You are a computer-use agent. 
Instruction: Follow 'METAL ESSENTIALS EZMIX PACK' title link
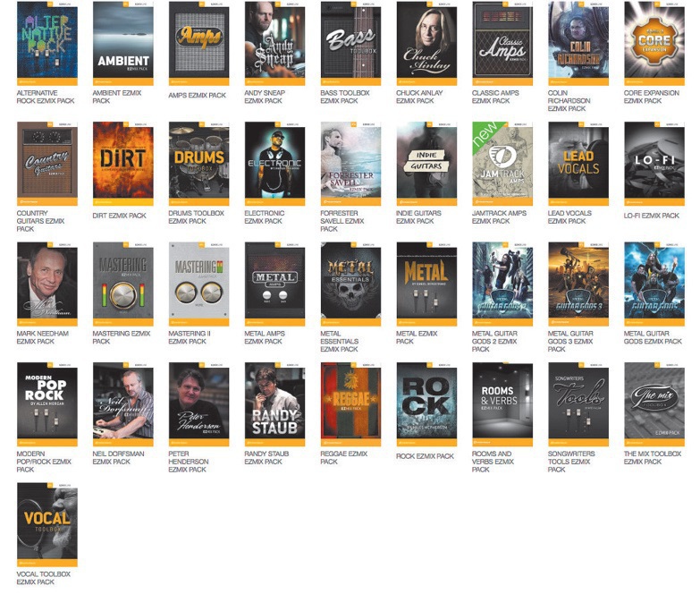coord(340,341)
